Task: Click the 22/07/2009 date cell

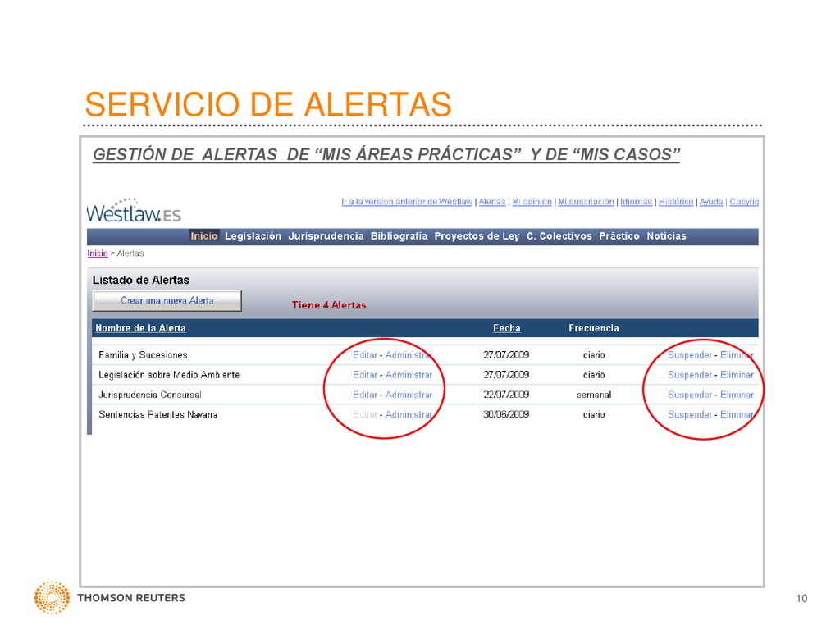Action: (x=506, y=395)
